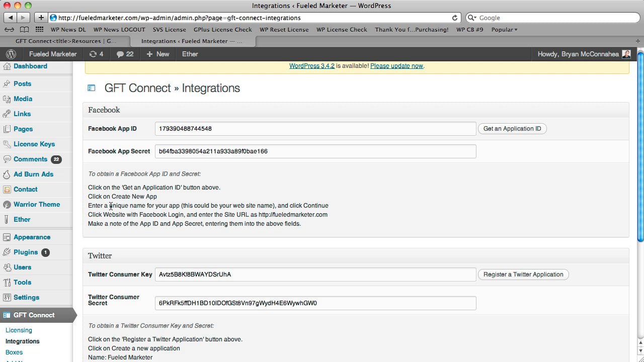Select the Integrations submenu item
This screenshot has width=644, height=362.
pos(23,341)
